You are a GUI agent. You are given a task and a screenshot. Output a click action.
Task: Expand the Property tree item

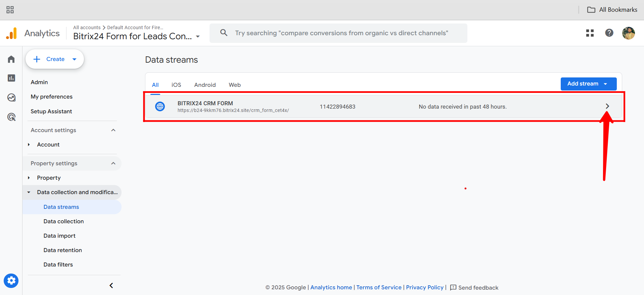(x=29, y=178)
